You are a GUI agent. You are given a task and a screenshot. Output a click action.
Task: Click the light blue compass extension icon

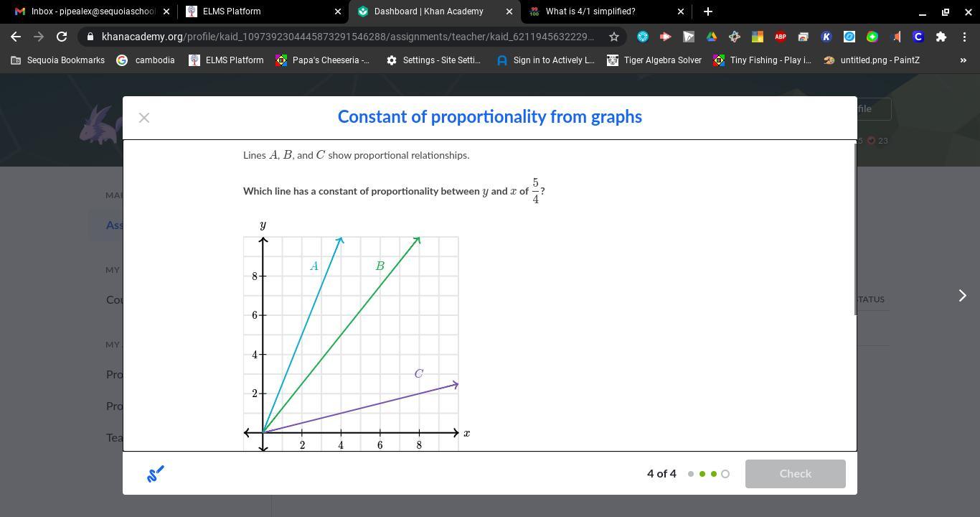click(849, 37)
